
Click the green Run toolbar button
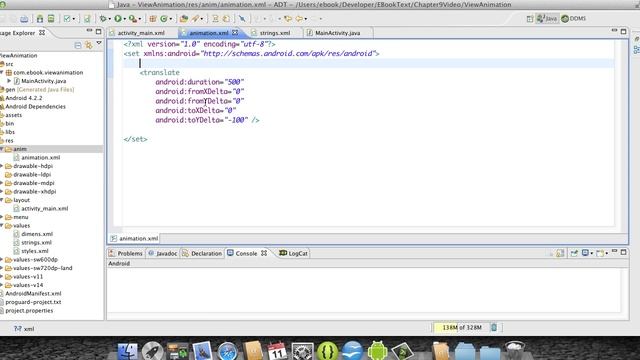[x=118, y=19]
